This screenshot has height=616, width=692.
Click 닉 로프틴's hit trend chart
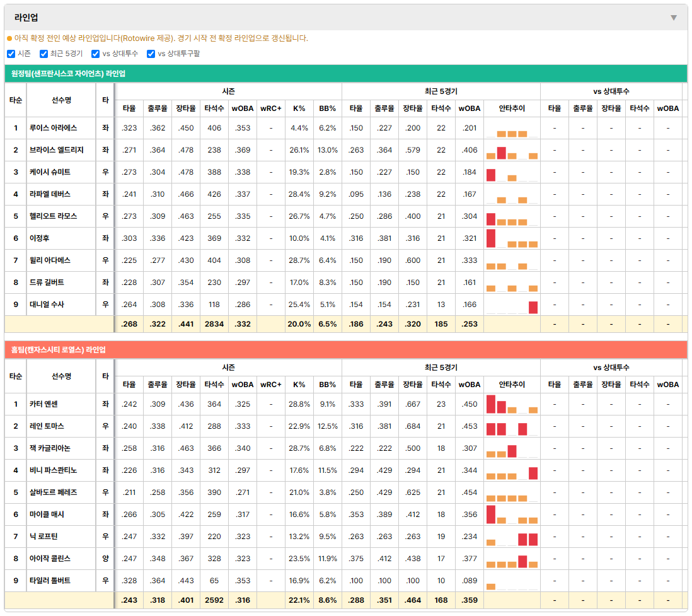point(512,537)
